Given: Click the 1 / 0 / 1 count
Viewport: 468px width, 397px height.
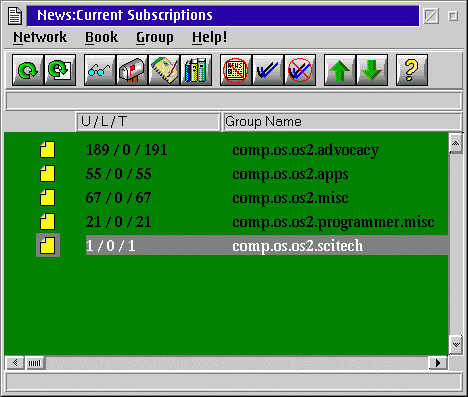Looking at the screenshot, I should (111, 246).
